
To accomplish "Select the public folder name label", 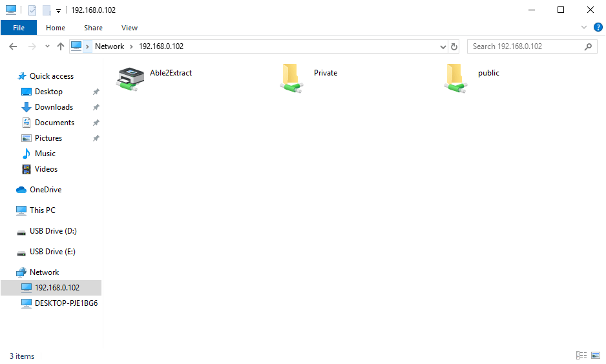I will (488, 73).
